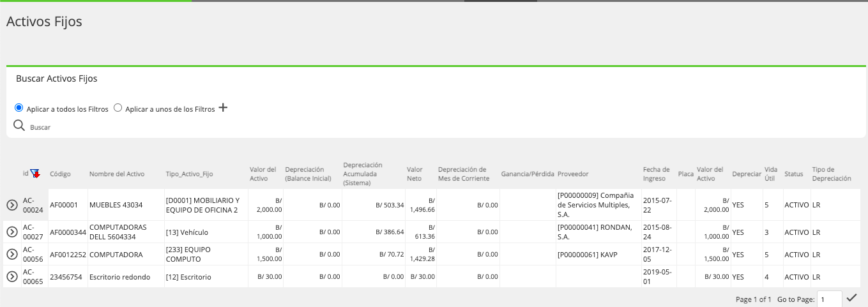This screenshot has height=307, width=868.
Task: Click the plus icon to add a filter
Action: coord(223,108)
